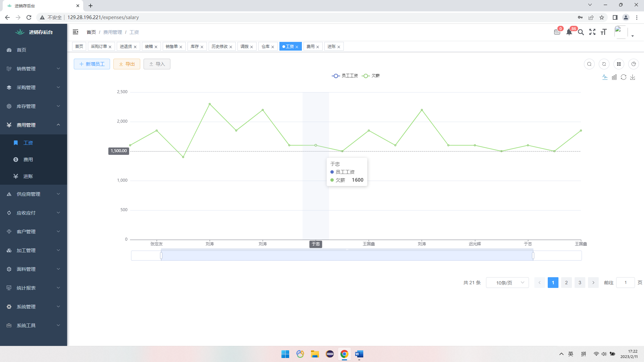Expand the 客户管理 sidebar menu
The image size is (644, 362).
pyautogui.click(x=34, y=232)
